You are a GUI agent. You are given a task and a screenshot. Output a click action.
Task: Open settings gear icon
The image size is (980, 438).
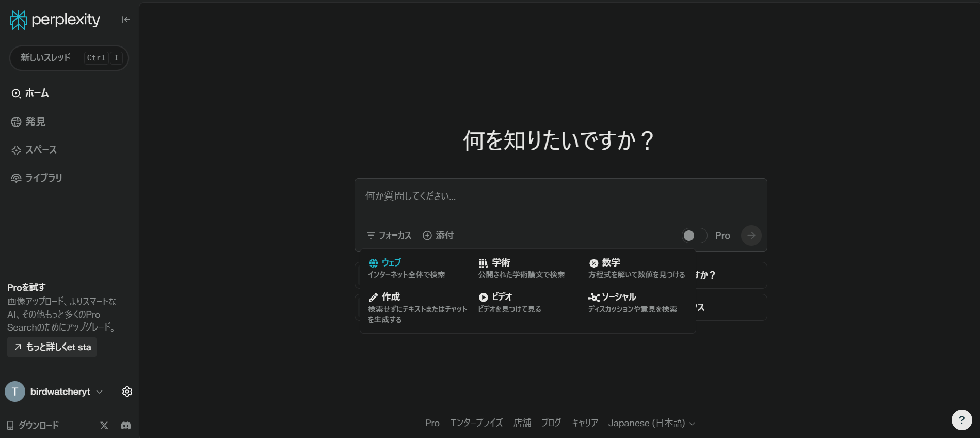pyautogui.click(x=127, y=392)
